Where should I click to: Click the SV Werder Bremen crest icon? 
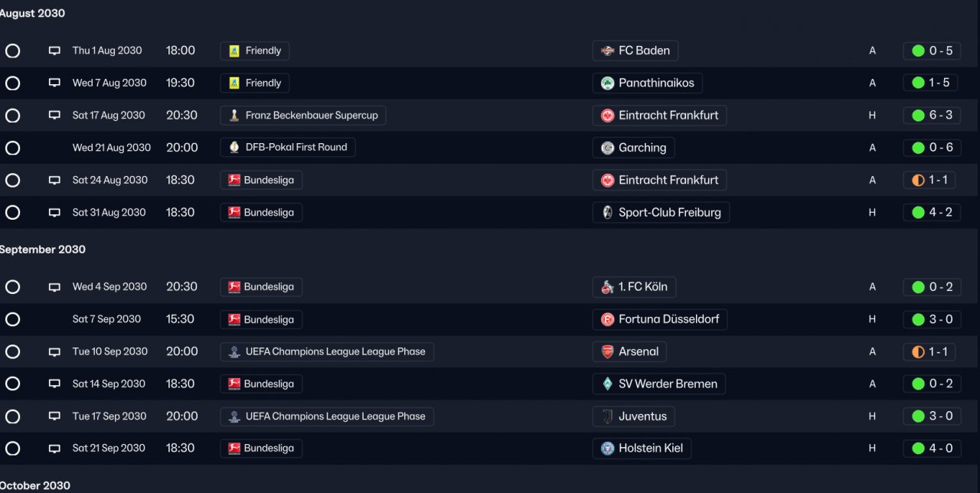click(607, 384)
